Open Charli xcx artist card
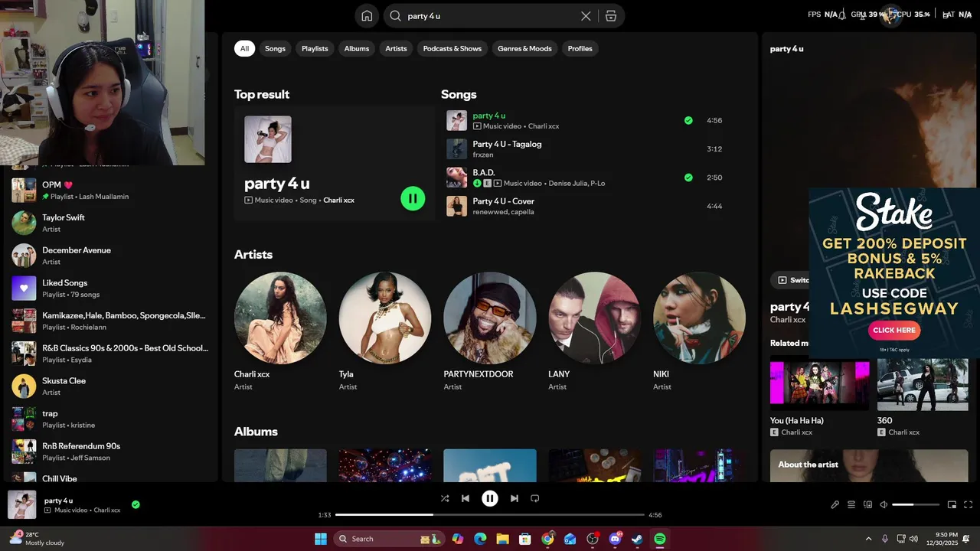 click(280, 332)
